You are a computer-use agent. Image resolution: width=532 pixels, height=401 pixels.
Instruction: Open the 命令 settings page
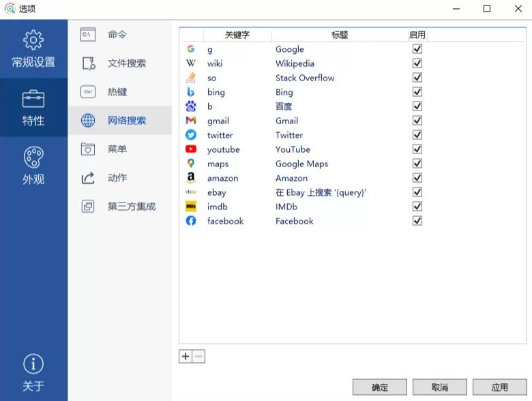coord(120,35)
